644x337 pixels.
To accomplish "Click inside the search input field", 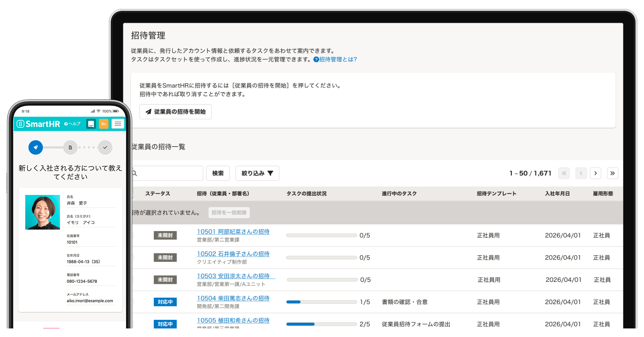I will pos(167,173).
